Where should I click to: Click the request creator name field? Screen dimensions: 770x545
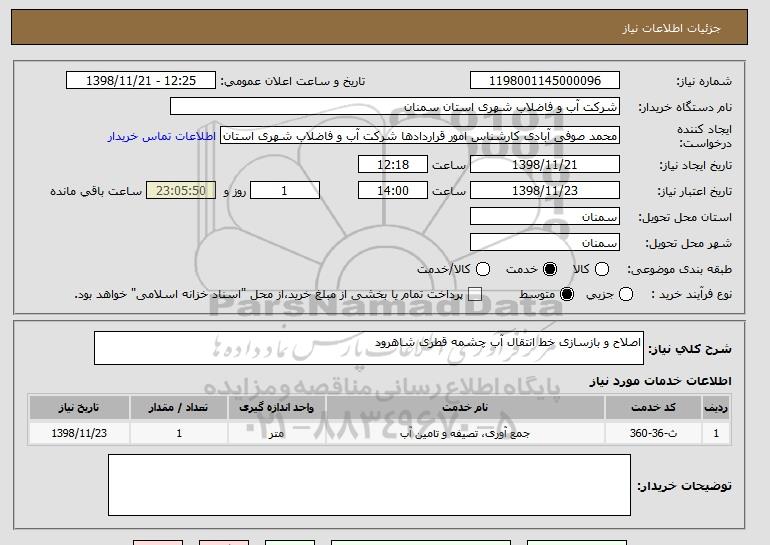click(420, 136)
